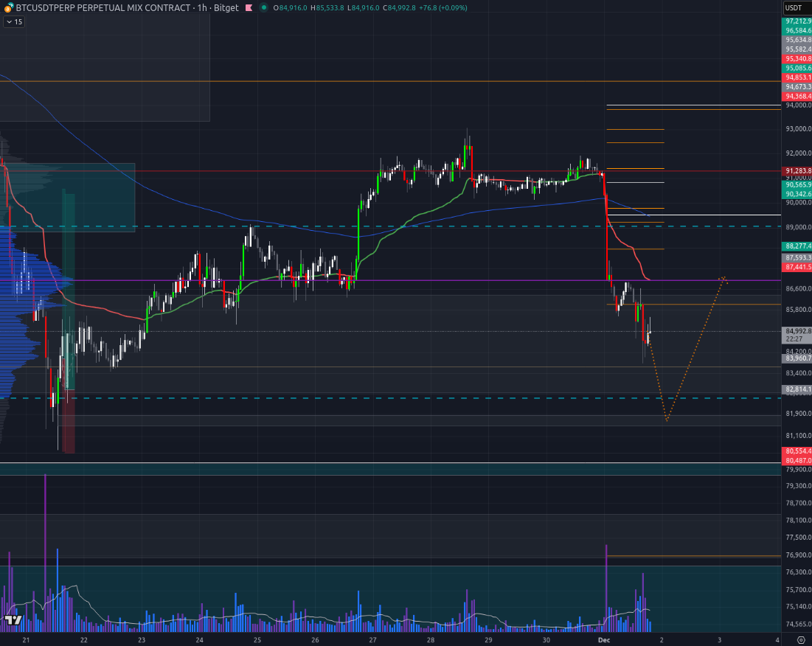Viewport: 812px width, 646px height.
Task: Click the TradingView logo in the chart corner
Action: tap(13, 619)
